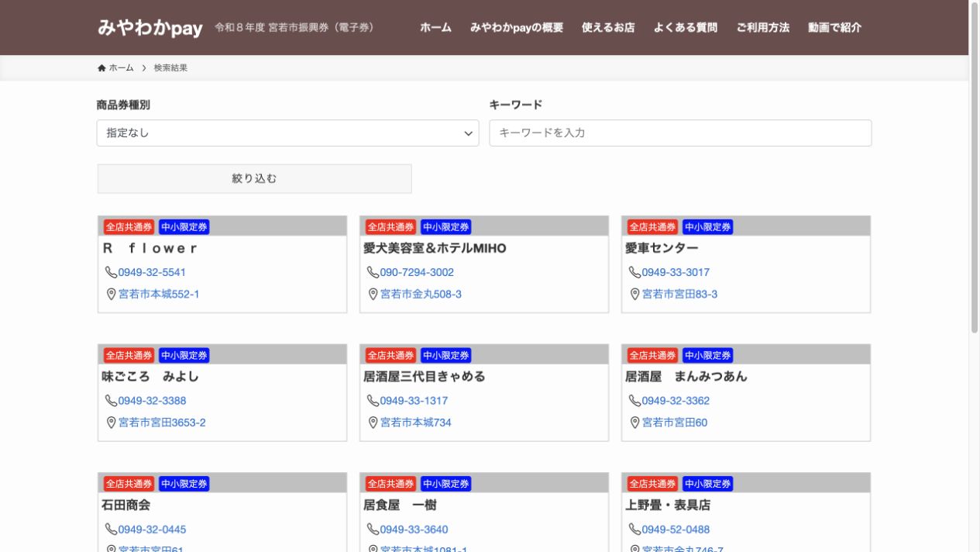The height and width of the screenshot is (552, 980).
Task: Click phone icon beside 0949-32-0445
Action: 111,530
